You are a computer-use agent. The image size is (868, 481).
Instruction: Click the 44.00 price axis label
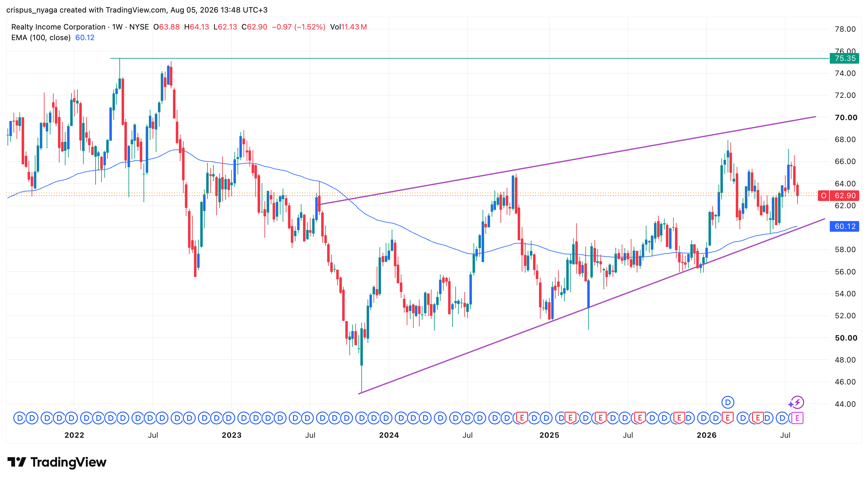[x=845, y=404]
